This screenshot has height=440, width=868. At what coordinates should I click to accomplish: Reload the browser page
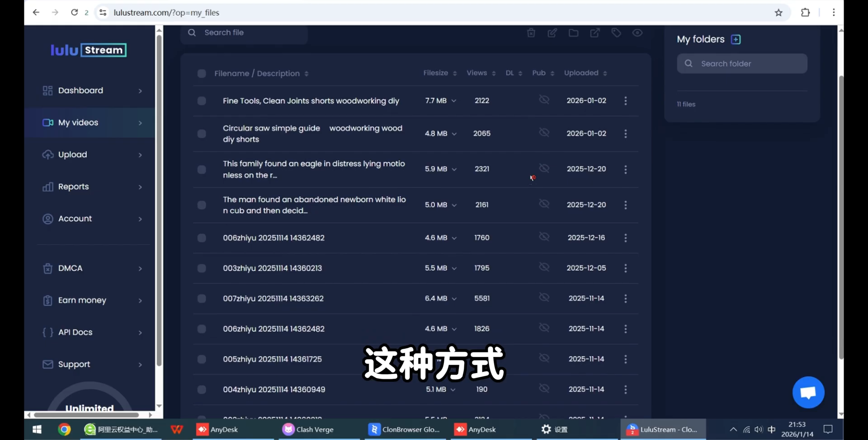75,13
